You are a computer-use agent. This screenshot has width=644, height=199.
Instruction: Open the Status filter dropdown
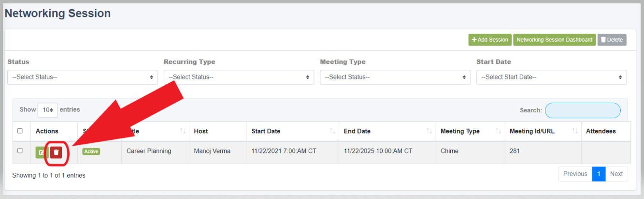(x=83, y=77)
